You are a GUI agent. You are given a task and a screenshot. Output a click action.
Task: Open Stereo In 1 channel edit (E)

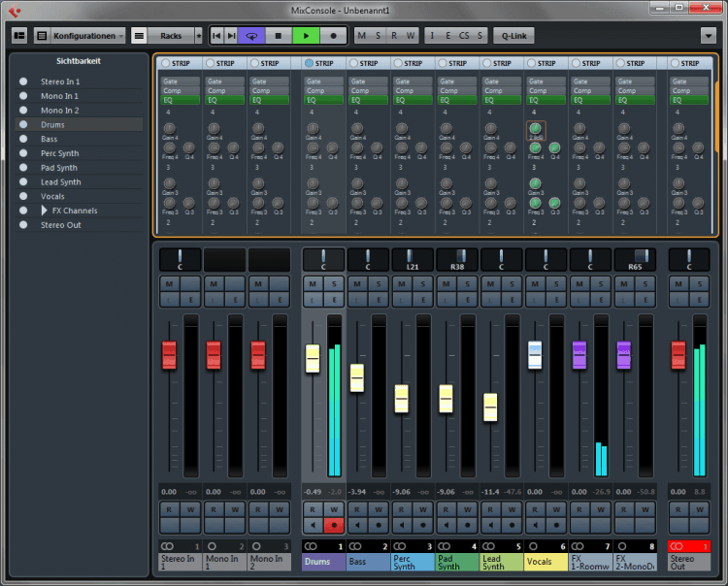(190, 300)
